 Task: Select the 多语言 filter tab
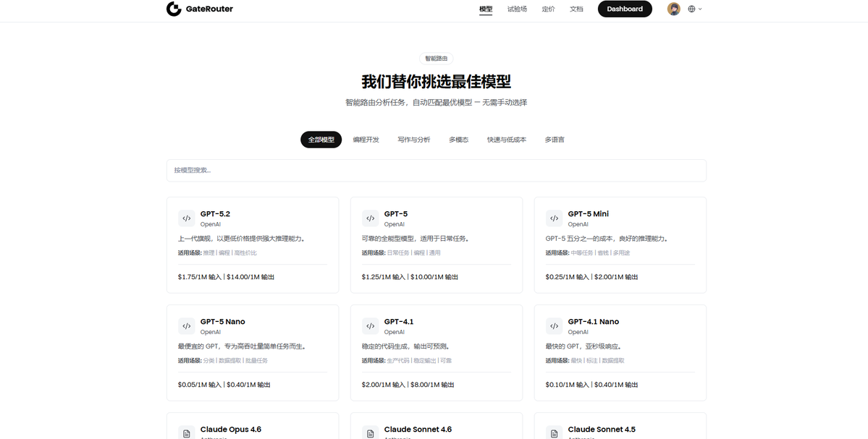click(554, 140)
